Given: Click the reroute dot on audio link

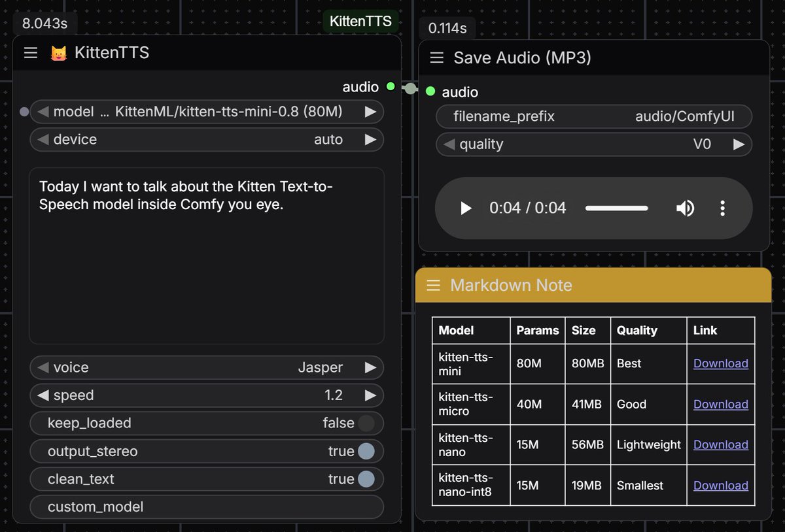Looking at the screenshot, I should pyautogui.click(x=410, y=88).
